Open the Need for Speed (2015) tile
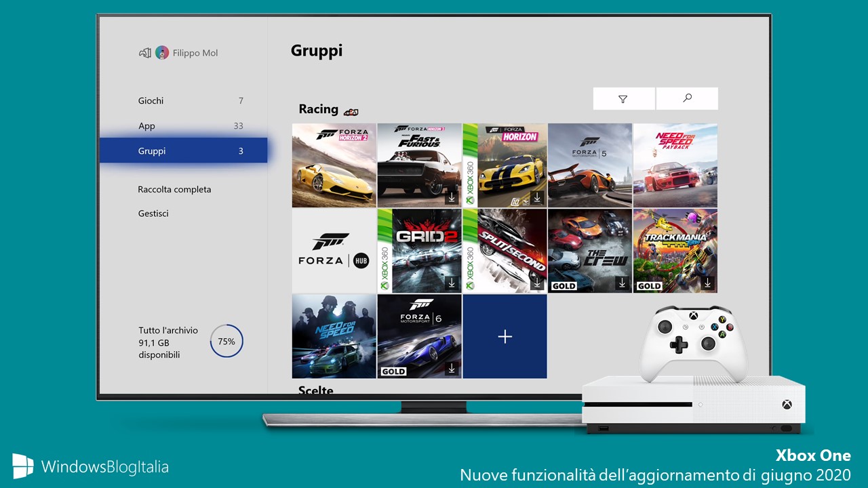Image resolution: width=868 pixels, height=488 pixels. pos(334,336)
